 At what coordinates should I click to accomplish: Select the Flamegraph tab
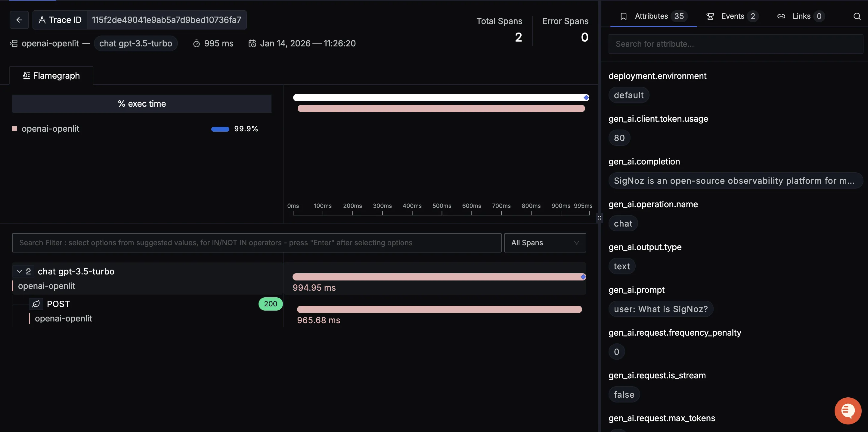pos(51,76)
